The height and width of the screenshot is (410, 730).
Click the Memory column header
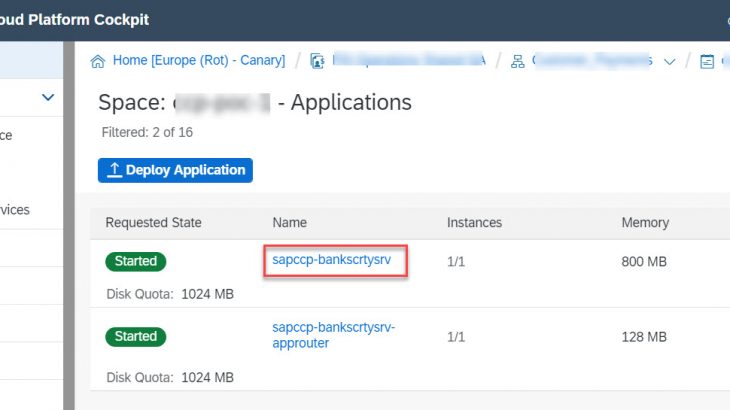[x=645, y=222]
